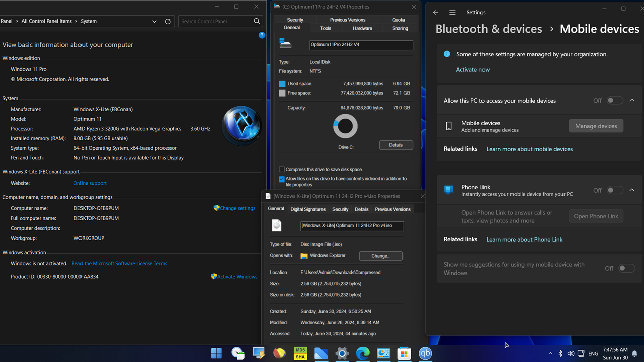
Task: Turn on the Phone Link toggle
Action: pyautogui.click(x=614, y=190)
